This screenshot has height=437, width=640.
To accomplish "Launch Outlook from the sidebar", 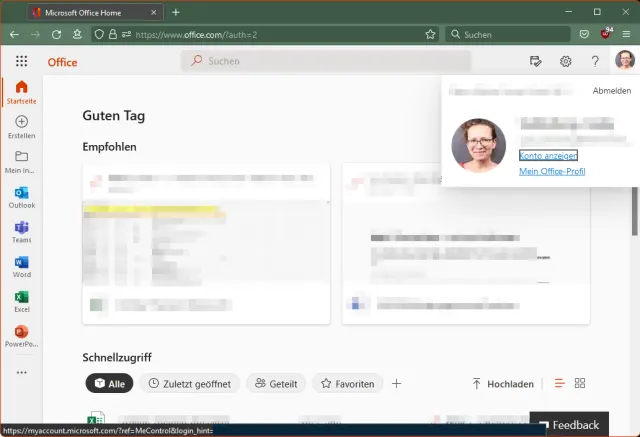I will click(21, 197).
